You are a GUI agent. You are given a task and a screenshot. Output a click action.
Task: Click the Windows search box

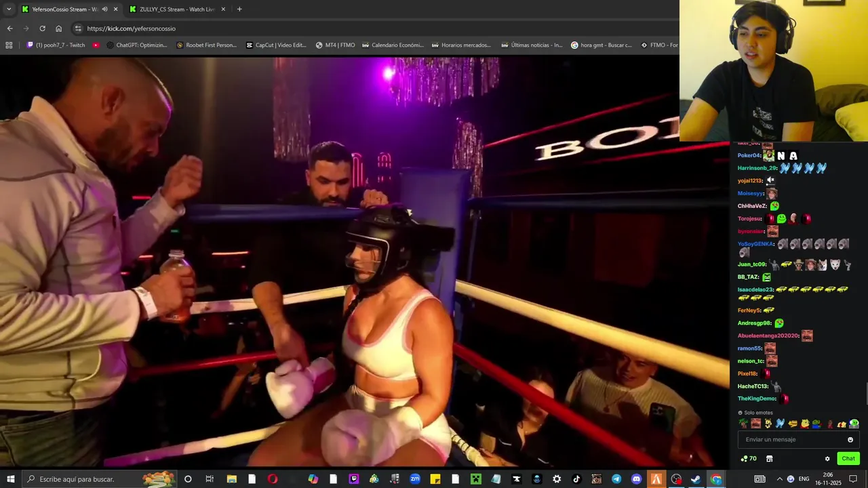click(98, 479)
